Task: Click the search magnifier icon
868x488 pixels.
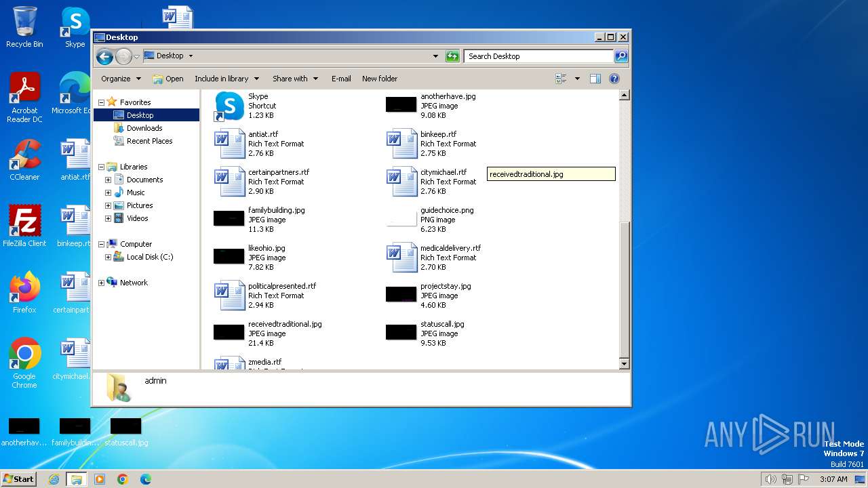Action: [x=621, y=56]
